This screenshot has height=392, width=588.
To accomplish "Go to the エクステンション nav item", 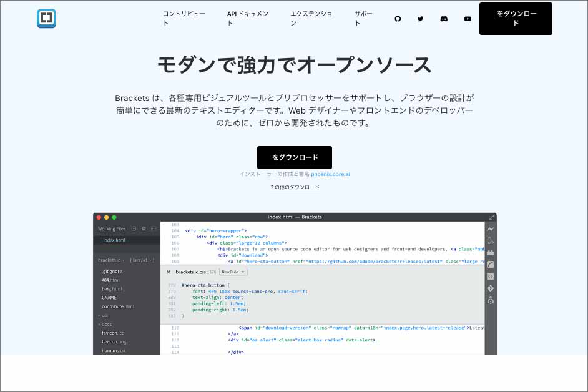I will click(x=311, y=18).
